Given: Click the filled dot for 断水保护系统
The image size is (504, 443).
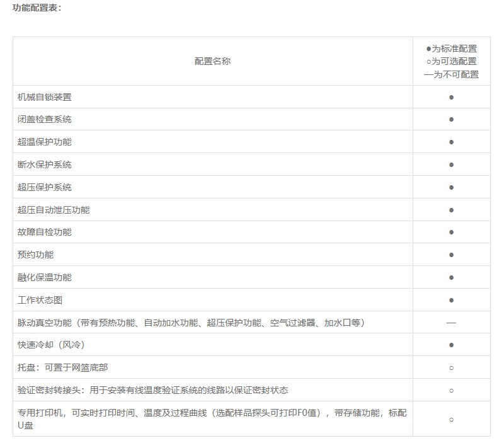Looking at the screenshot, I should 451,164.
